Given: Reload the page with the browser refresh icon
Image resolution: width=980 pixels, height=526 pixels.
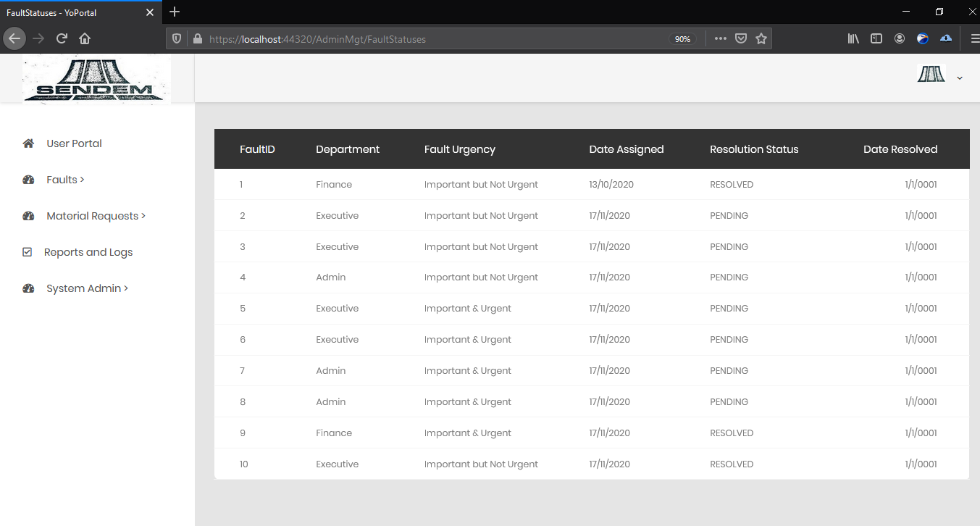Looking at the screenshot, I should [x=62, y=38].
